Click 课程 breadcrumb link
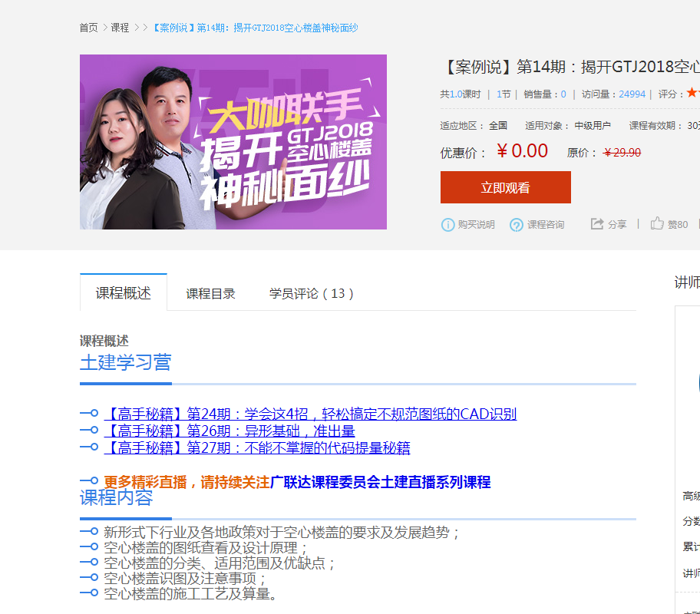The height and width of the screenshot is (614, 700). (120, 28)
